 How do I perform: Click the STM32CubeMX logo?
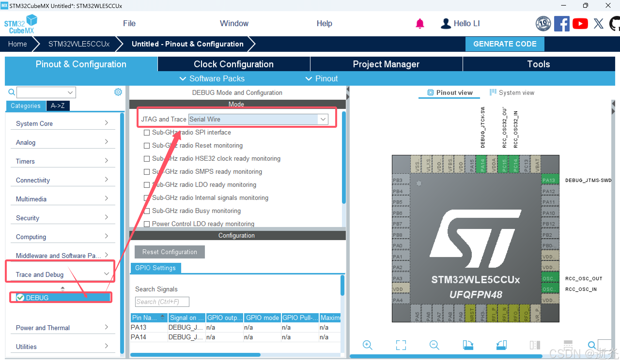click(21, 24)
